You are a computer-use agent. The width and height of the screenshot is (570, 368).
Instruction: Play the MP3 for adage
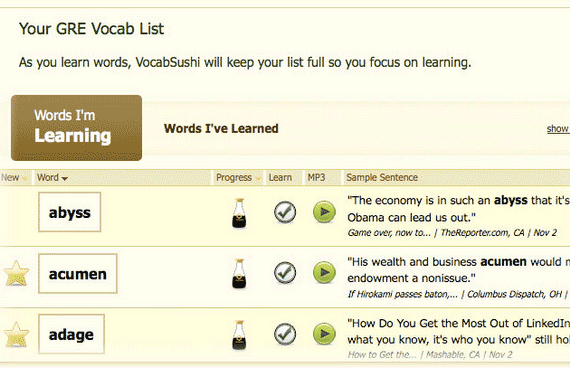coord(324,334)
